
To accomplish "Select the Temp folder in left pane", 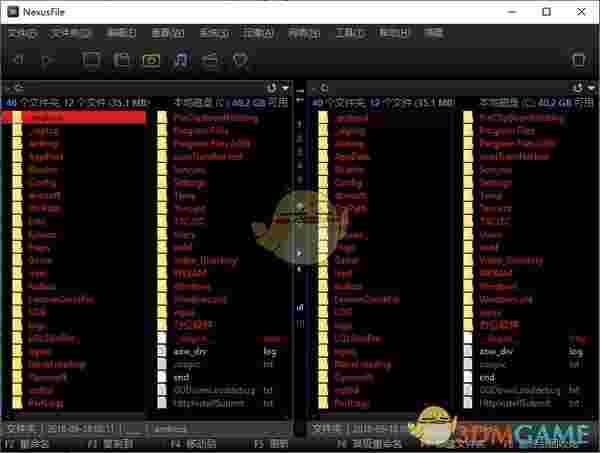I will pyautogui.click(x=185, y=196).
